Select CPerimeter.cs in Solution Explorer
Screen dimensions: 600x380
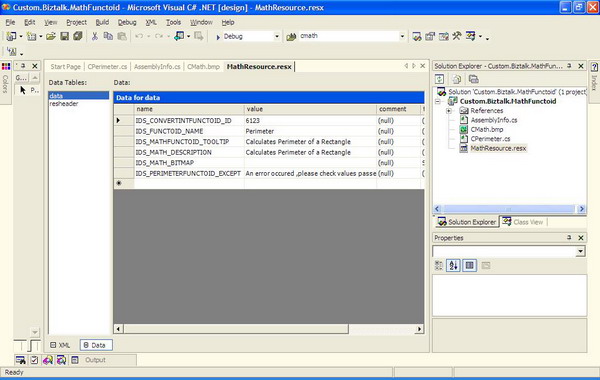(x=491, y=139)
